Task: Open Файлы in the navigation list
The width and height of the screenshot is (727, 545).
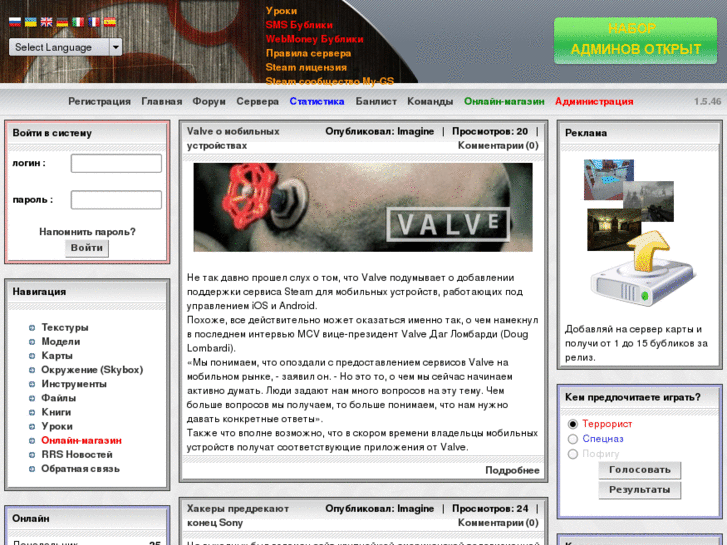Action: tap(59, 398)
